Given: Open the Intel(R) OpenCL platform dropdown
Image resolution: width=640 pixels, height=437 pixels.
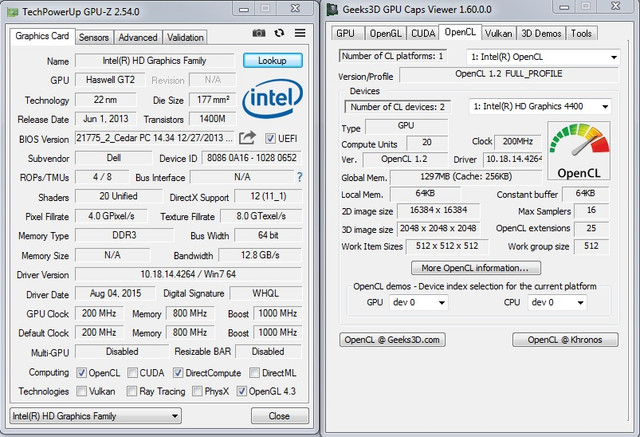Looking at the screenshot, I should click(543, 57).
